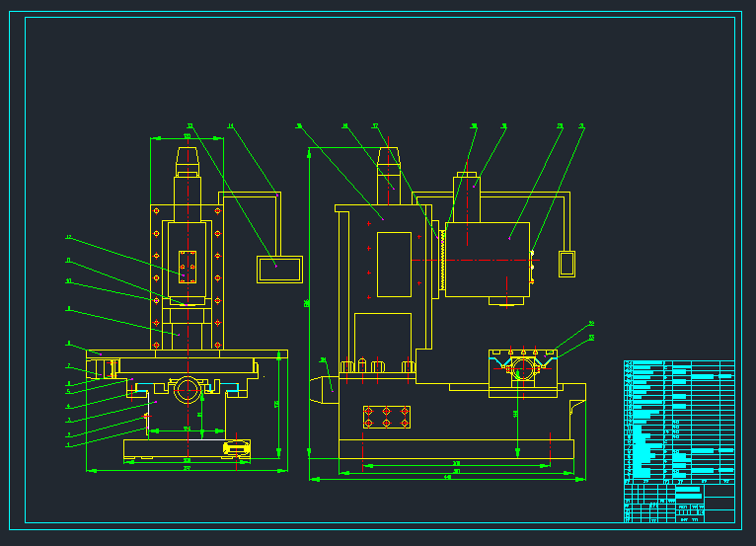Select the curved corner bracket on side view base
This screenshot has height=546, width=756.
click(x=577, y=406)
